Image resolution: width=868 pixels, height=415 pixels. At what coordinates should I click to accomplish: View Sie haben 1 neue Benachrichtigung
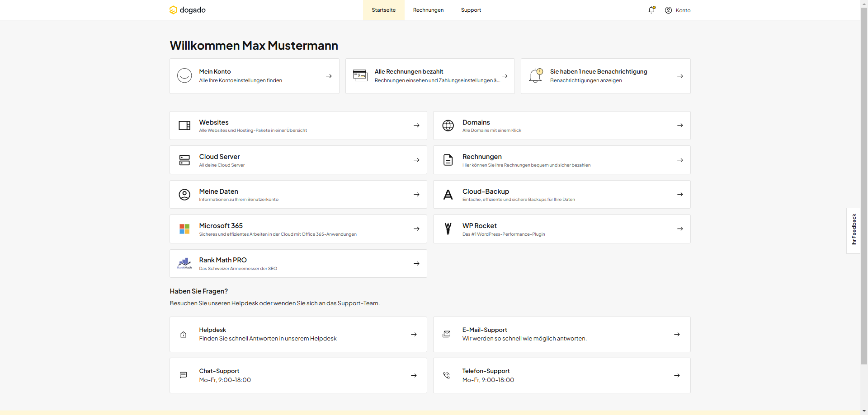click(606, 76)
